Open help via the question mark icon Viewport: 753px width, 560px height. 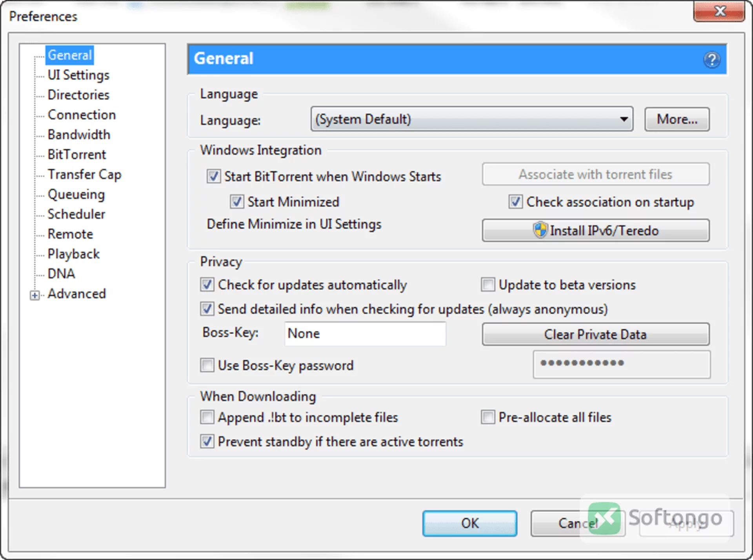click(711, 60)
